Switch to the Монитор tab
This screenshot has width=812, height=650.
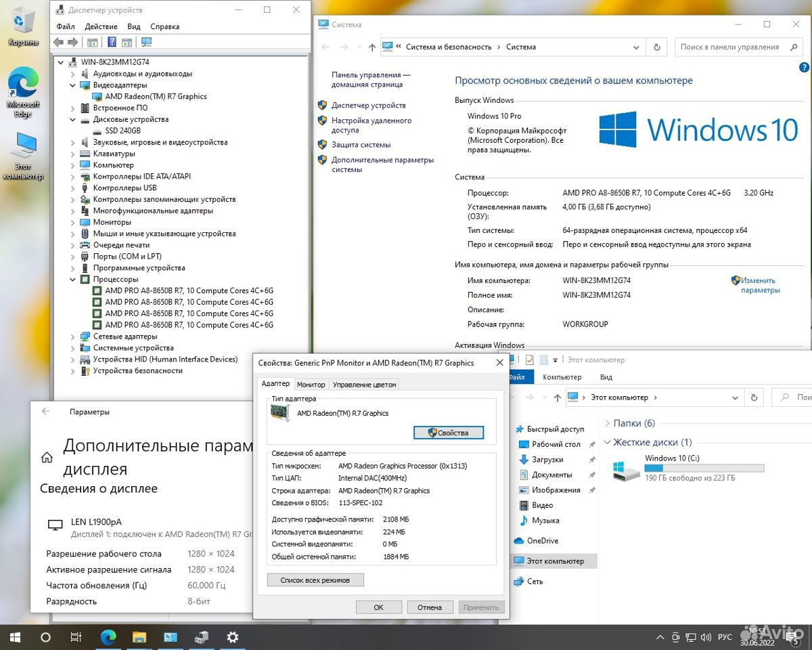click(x=311, y=385)
